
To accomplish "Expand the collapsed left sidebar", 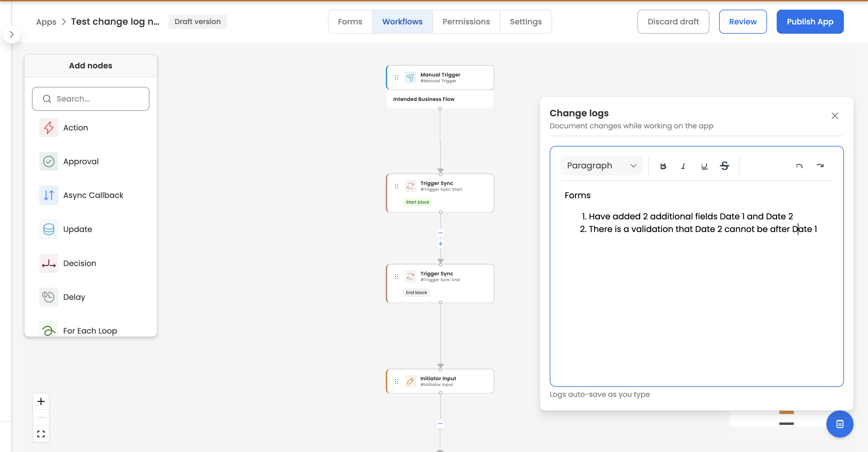I will pos(11,34).
